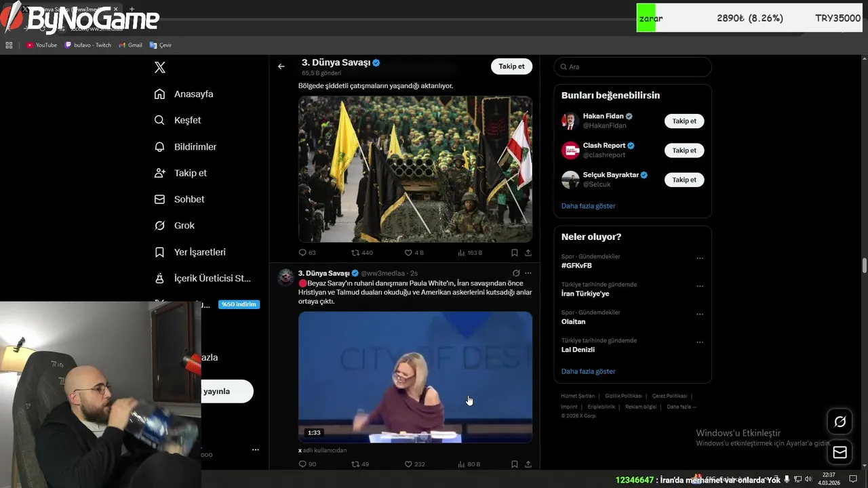868x488 pixels.
Task: Click the yayınla post button
Action: tap(227, 391)
